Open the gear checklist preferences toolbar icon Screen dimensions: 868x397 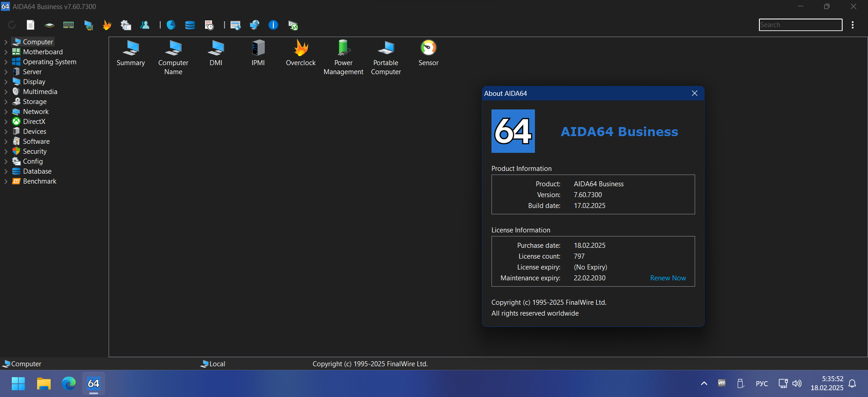(126, 25)
